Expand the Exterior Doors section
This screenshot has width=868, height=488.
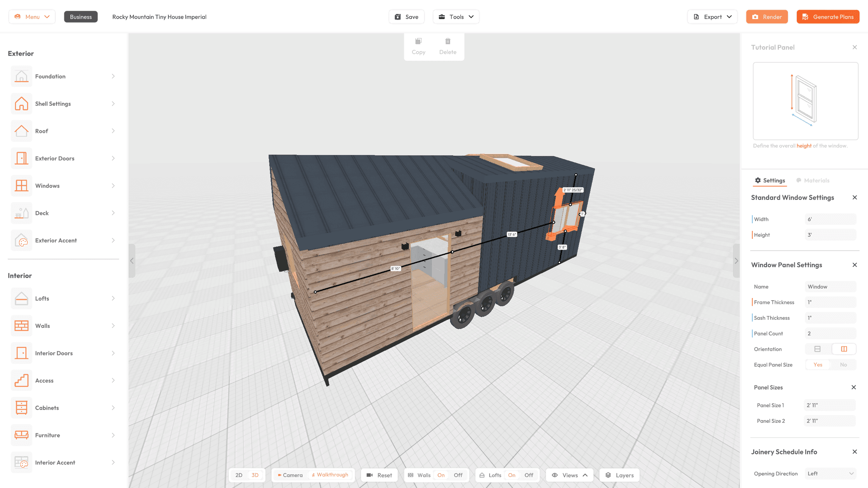(x=21, y=158)
